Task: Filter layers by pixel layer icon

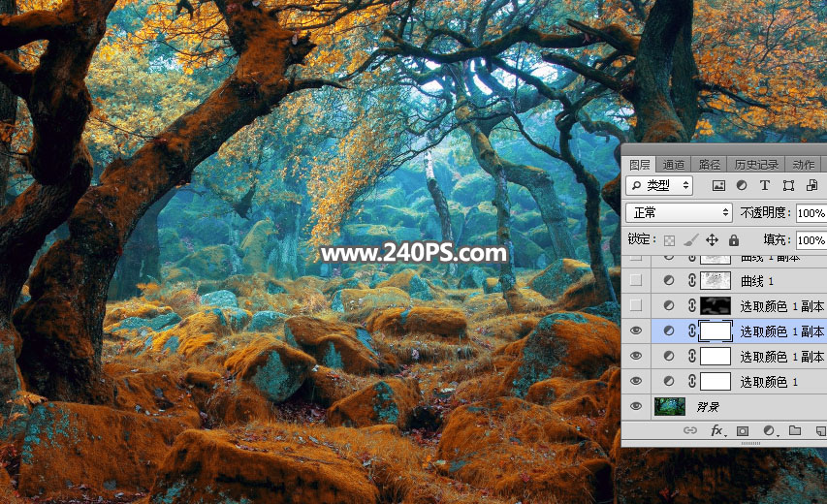Action: click(x=718, y=185)
